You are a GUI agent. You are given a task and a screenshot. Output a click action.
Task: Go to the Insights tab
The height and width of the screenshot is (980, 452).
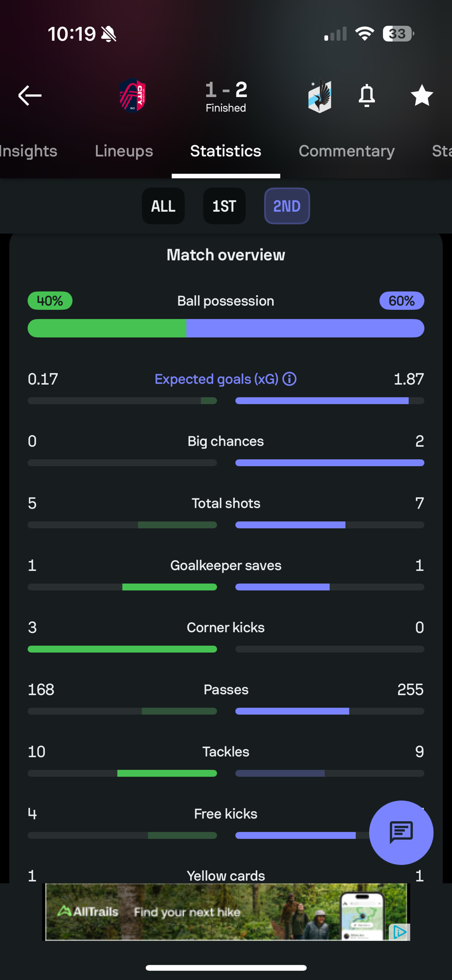pos(28,151)
